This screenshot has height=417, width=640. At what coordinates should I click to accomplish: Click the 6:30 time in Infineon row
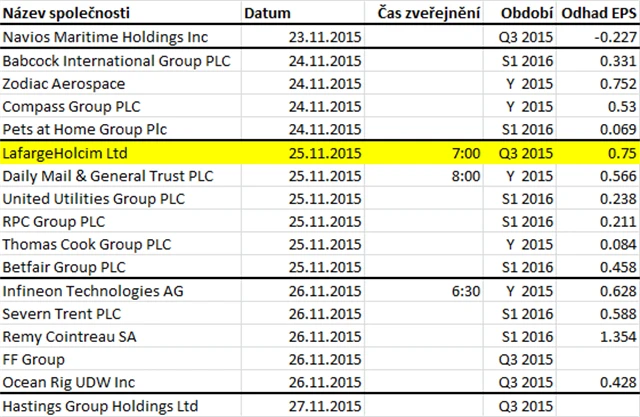point(466,291)
